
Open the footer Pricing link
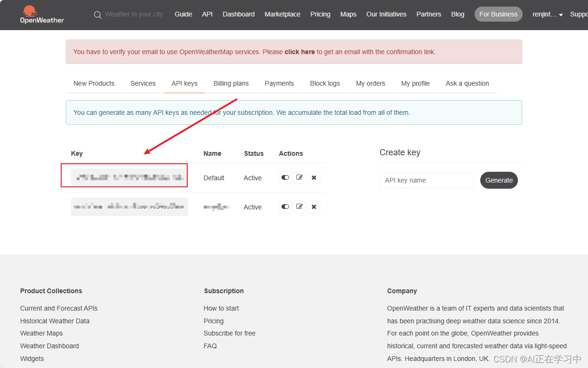[x=214, y=321]
